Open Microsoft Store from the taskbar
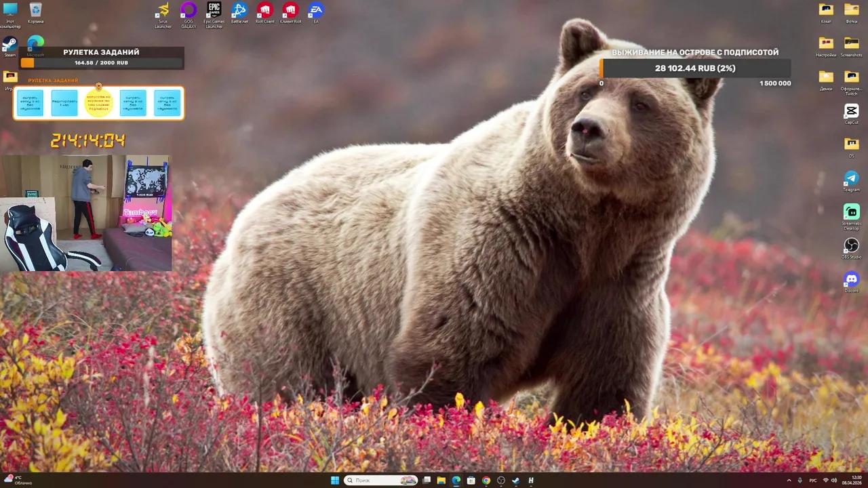 471,481
